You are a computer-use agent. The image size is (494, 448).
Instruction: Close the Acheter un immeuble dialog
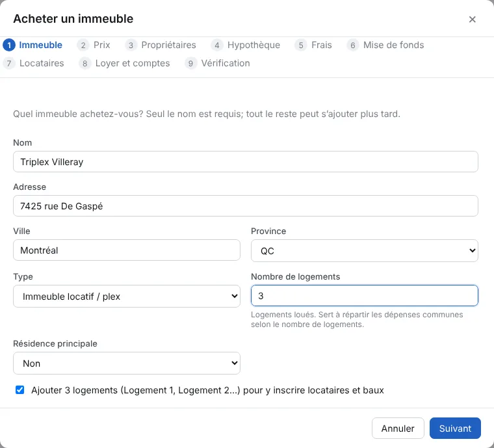(x=472, y=20)
